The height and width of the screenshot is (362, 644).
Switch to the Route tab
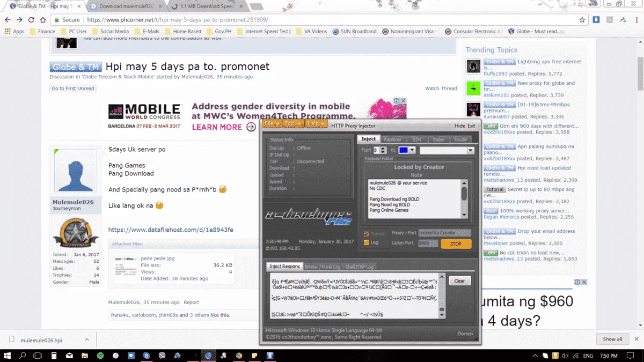[460, 139]
